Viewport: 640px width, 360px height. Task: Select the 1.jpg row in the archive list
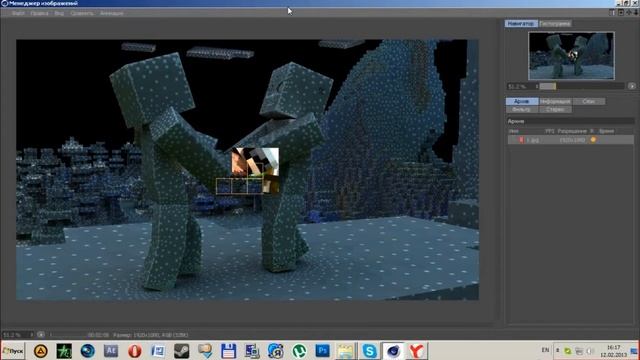click(x=571, y=140)
